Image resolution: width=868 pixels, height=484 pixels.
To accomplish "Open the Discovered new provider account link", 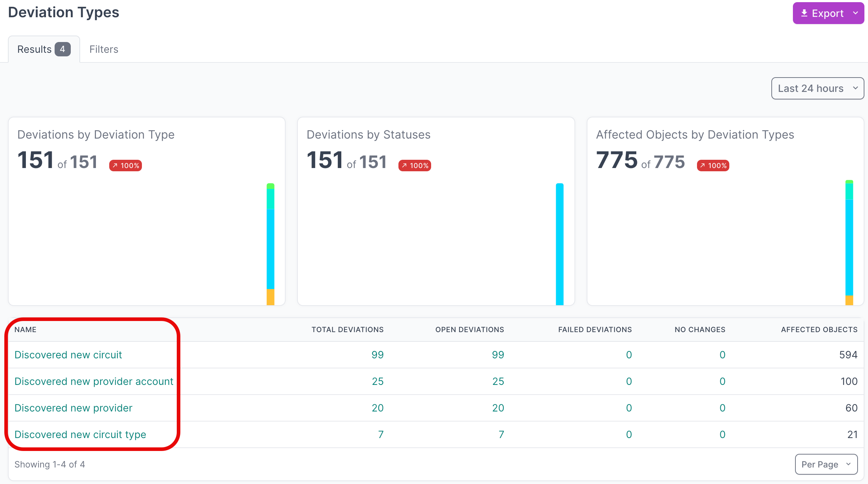I will pos(94,381).
